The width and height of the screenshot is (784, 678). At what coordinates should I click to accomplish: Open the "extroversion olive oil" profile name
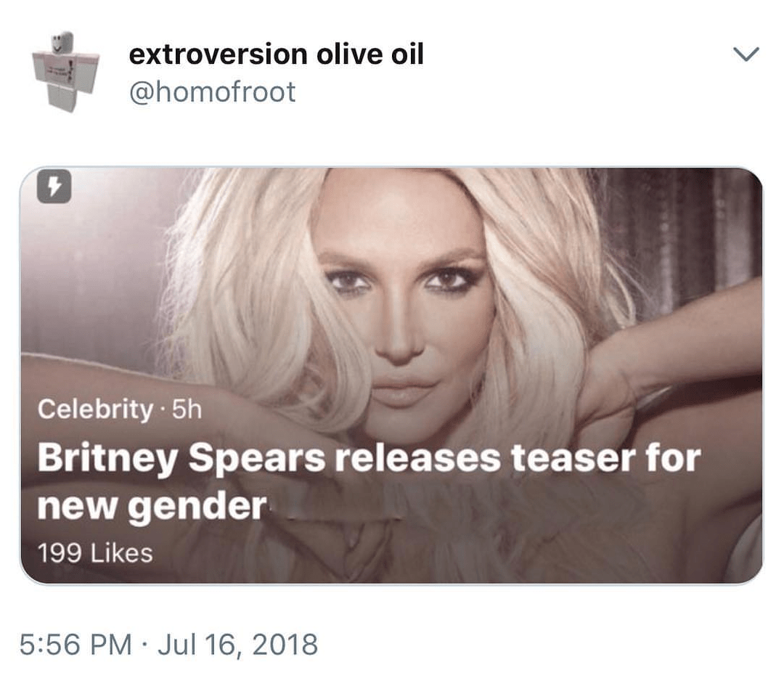276,54
